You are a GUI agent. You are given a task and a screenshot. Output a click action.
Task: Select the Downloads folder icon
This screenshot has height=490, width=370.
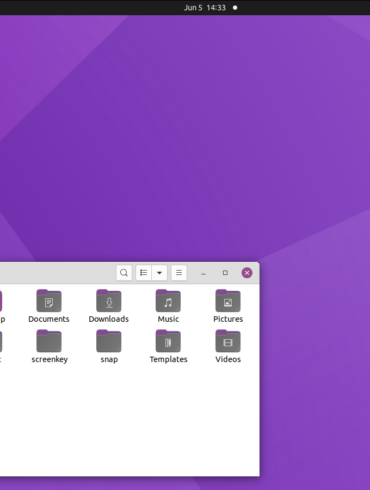pyautogui.click(x=109, y=301)
